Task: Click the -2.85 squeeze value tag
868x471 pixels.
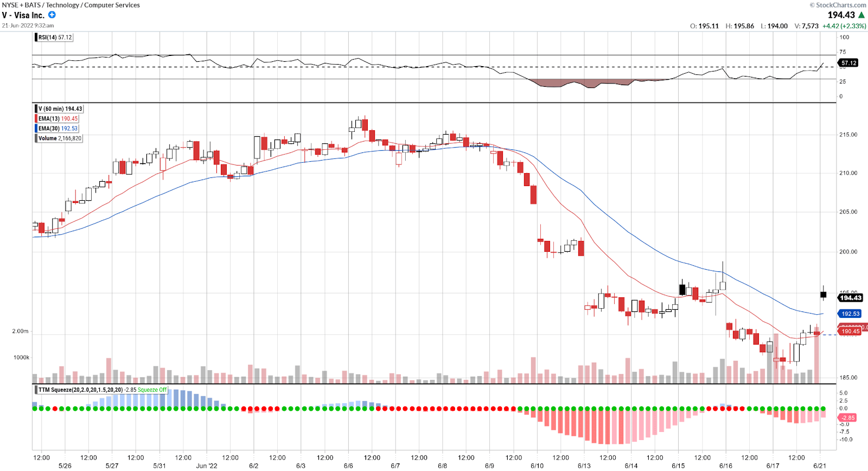Action: coord(847,418)
